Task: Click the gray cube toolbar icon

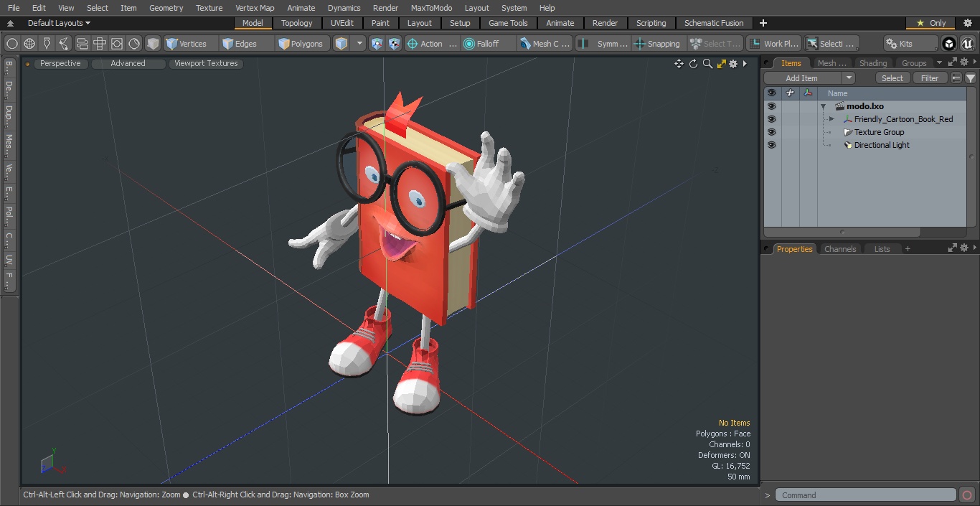Action: pyautogui.click(x=153, y=44)
